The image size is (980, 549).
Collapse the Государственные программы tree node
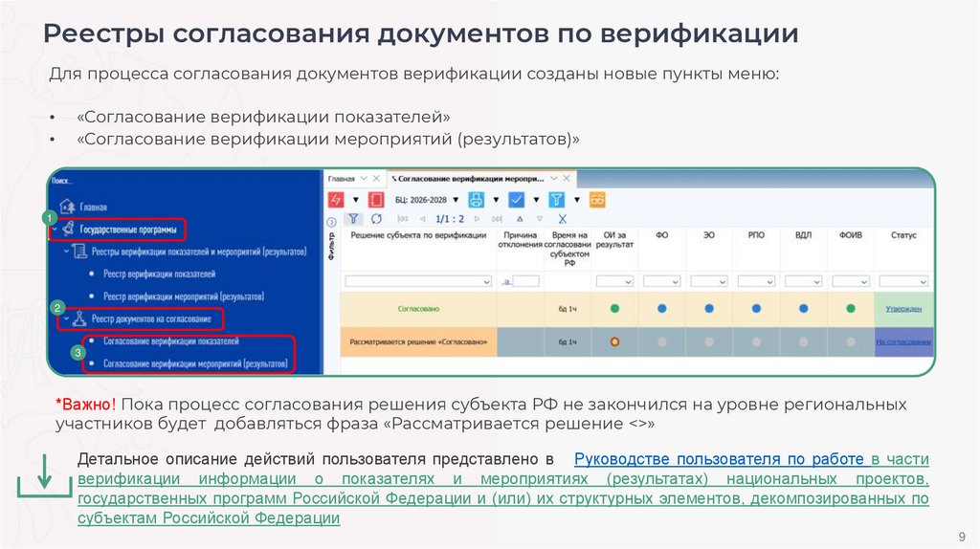(55, 230)
